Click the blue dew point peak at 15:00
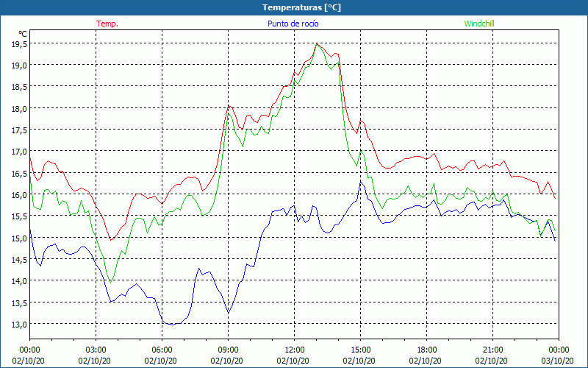The height and width of the screenshot is (368, 588). point(361,182)
